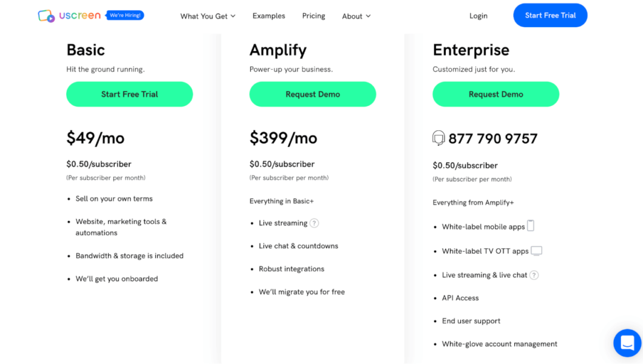643x364 pixels.
Task: Request a demo for the Amplify plan
Action: (313, 94)
